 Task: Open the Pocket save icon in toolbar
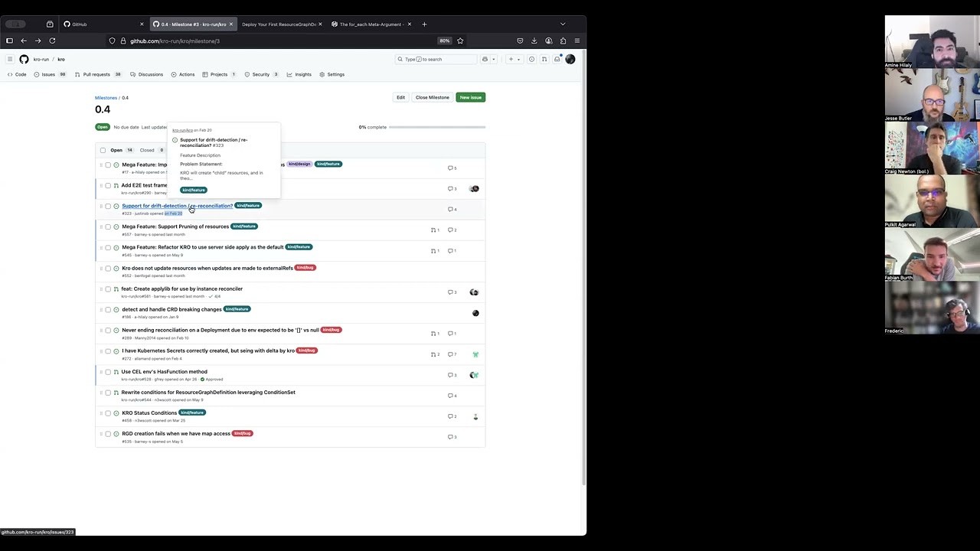(520, 41)
